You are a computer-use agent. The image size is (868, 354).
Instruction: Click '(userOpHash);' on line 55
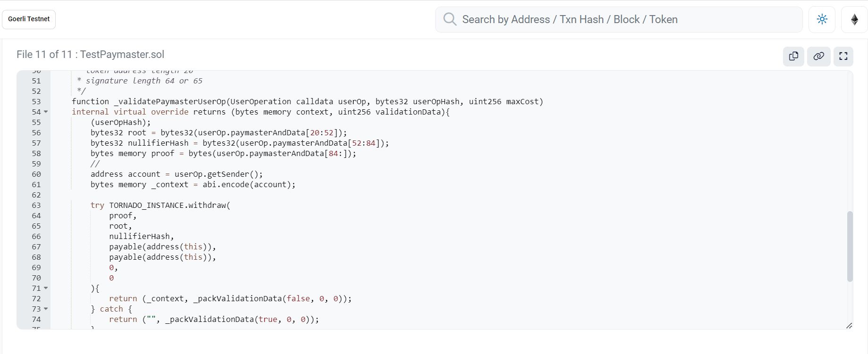[121, 122]
